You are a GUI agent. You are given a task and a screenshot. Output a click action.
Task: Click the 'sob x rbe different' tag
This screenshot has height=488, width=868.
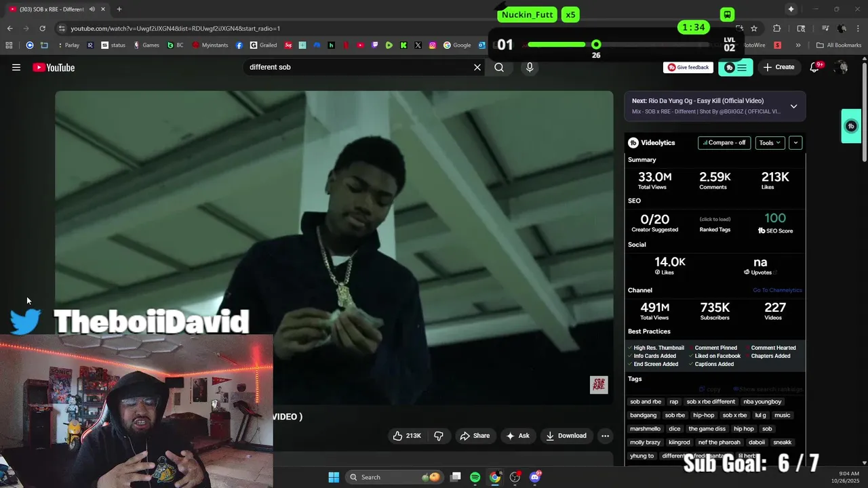(x=711, y=401)
